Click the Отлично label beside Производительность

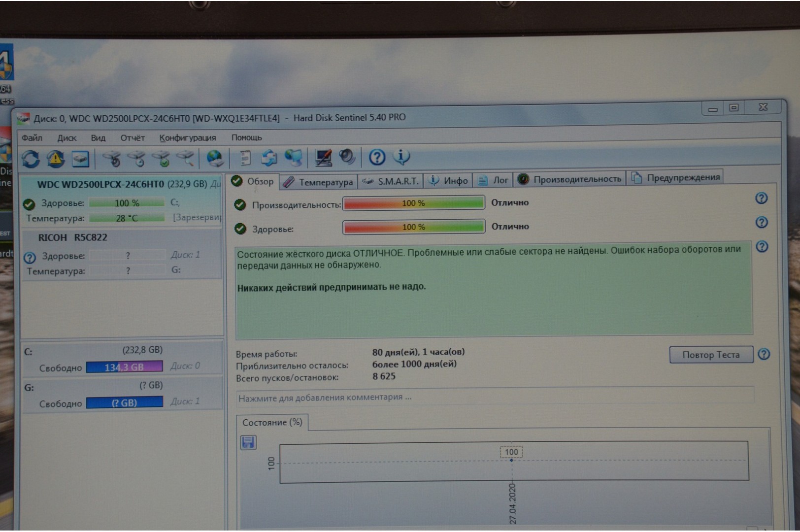coord(510,202)
